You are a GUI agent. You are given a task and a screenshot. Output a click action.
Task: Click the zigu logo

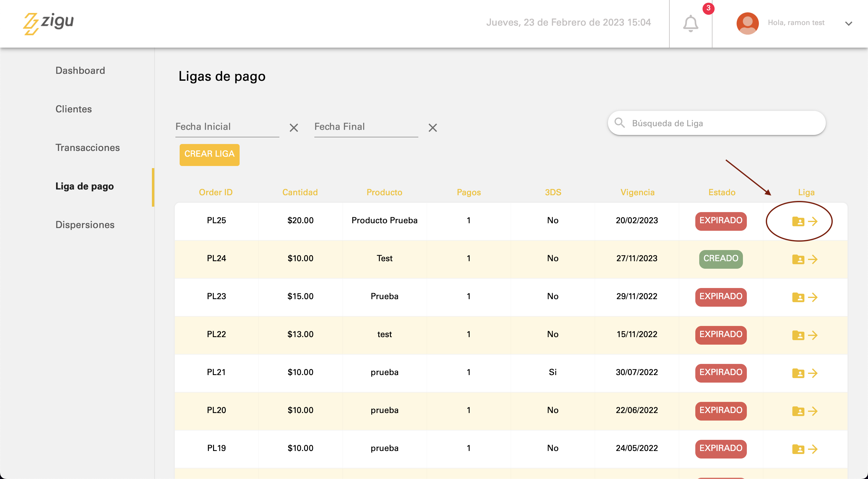point(48,23)
